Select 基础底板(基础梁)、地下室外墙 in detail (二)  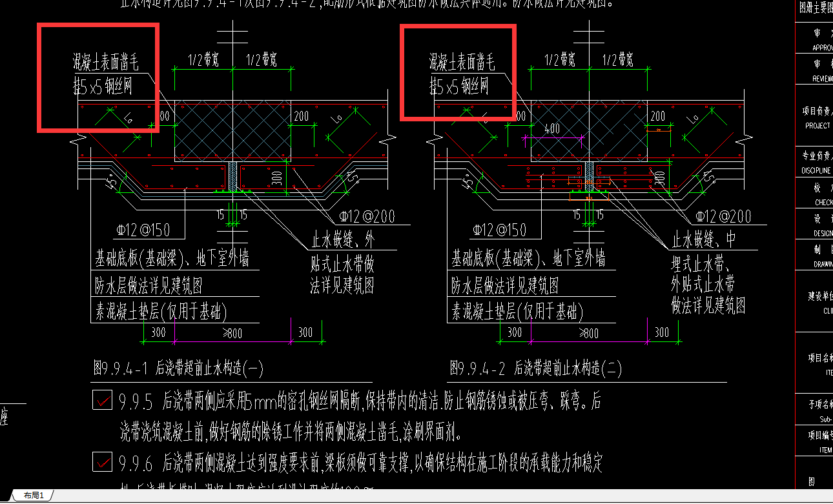point(529,259)
